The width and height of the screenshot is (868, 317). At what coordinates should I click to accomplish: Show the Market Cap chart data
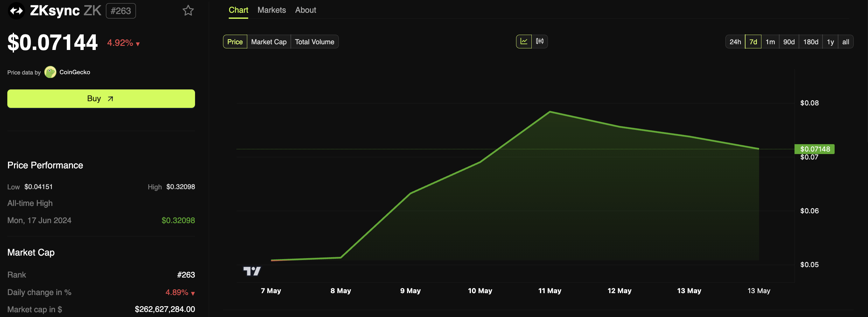(x=269, y=42)
